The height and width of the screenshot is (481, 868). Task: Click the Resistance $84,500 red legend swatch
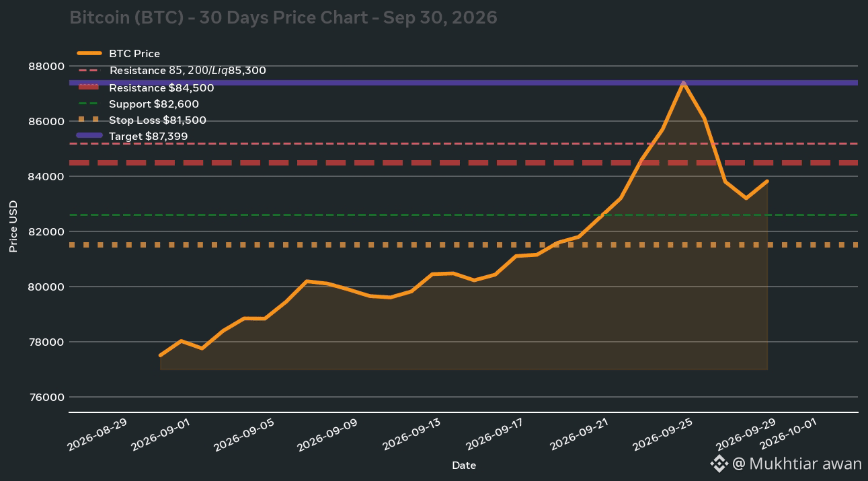coord(89,87)
